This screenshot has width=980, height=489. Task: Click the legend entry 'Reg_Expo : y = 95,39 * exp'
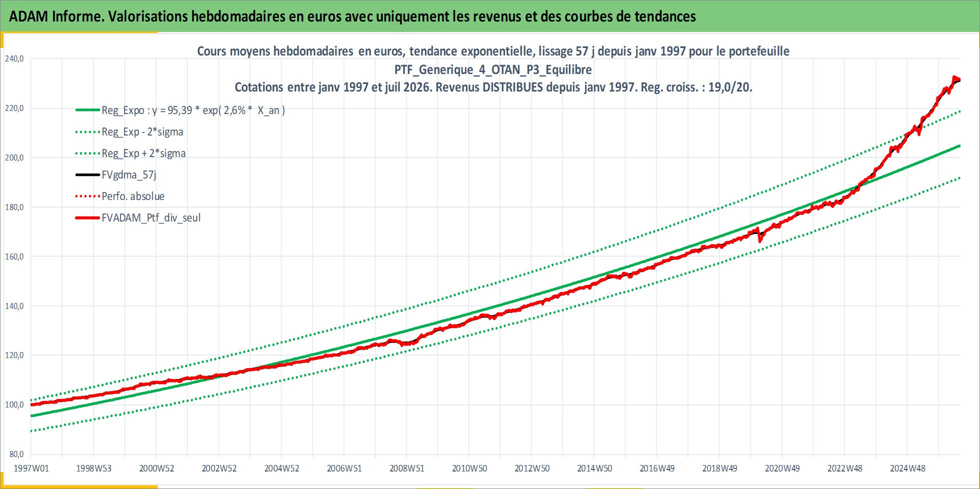point(193,110)
